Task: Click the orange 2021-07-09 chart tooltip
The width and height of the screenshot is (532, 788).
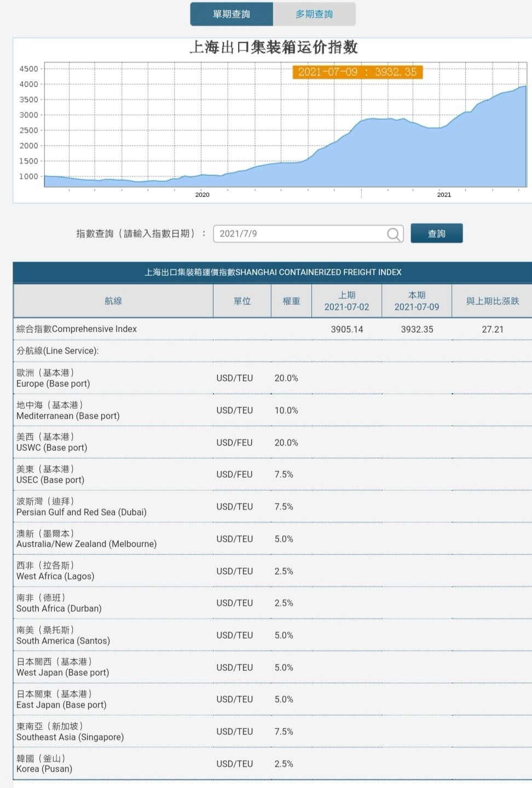Action: tap(357, 72)
